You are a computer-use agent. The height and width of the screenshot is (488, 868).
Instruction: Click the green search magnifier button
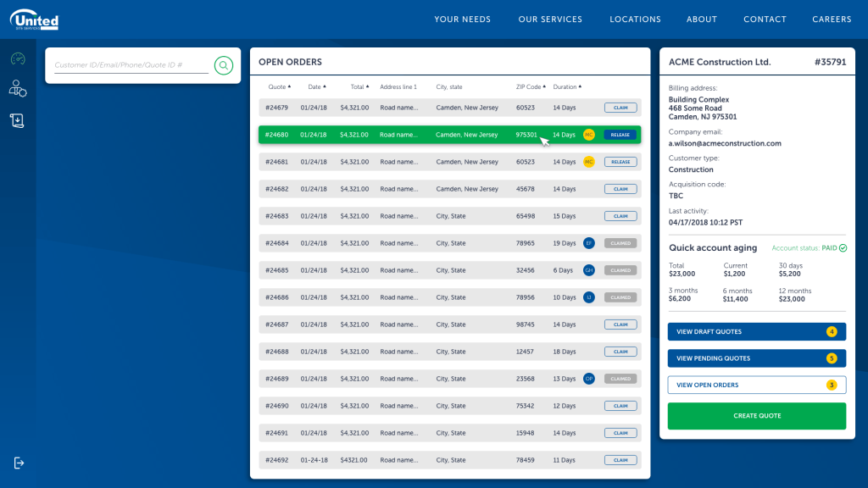[223, 65]
